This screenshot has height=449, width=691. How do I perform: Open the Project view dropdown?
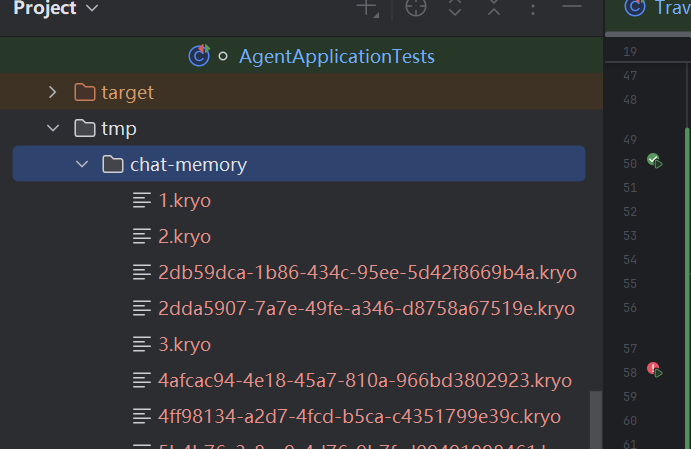click(55, 8)
